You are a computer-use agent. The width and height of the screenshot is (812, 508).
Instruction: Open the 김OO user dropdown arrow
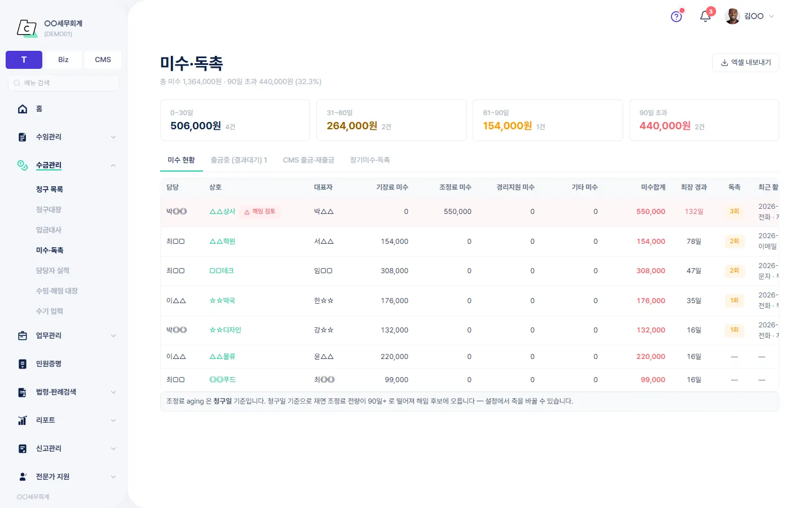coord(771,16)
